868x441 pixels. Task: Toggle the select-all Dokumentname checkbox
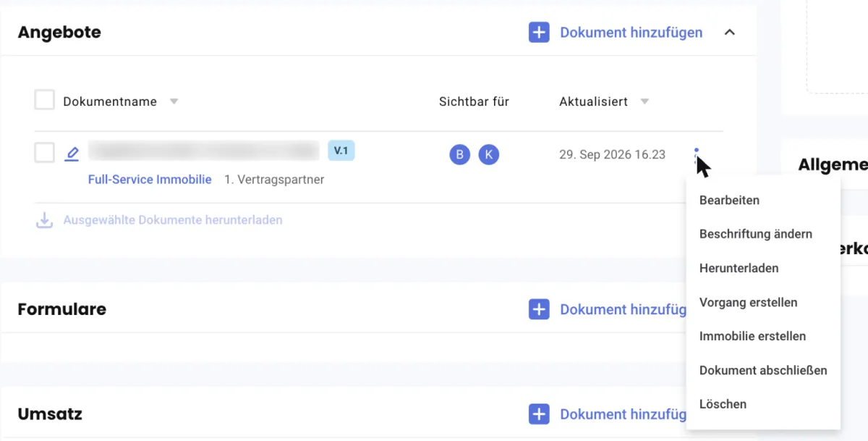point(45,101)
